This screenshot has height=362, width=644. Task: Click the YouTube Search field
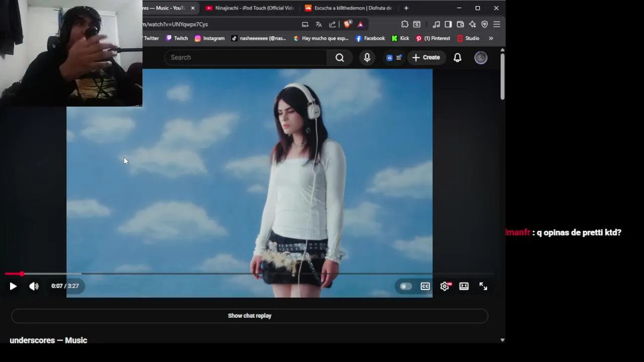[246, 57]
